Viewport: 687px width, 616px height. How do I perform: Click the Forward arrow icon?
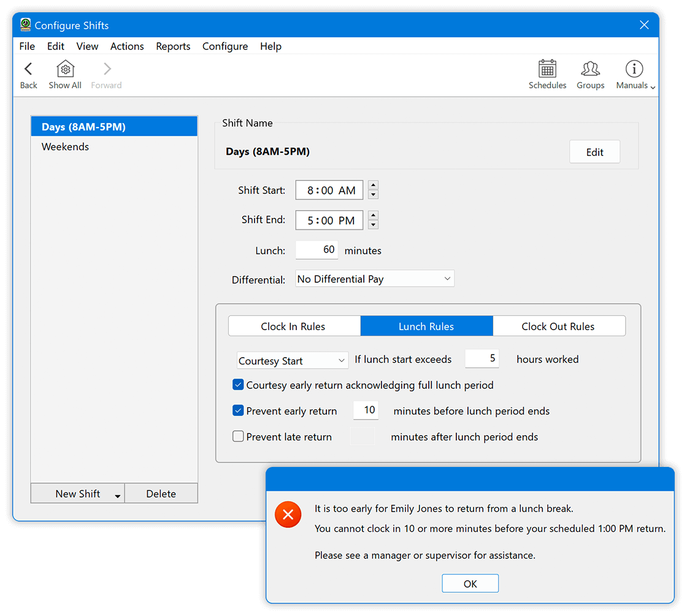pyautogui.click(x=107, y=69)
